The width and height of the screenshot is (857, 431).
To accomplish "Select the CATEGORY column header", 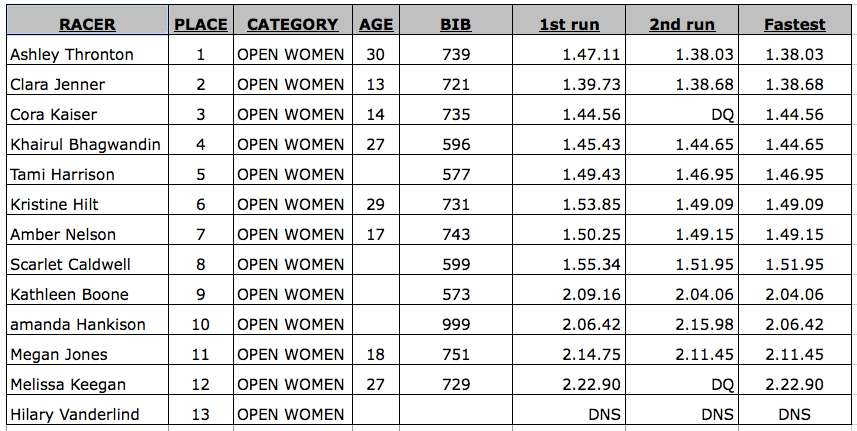I will point(293,21).
